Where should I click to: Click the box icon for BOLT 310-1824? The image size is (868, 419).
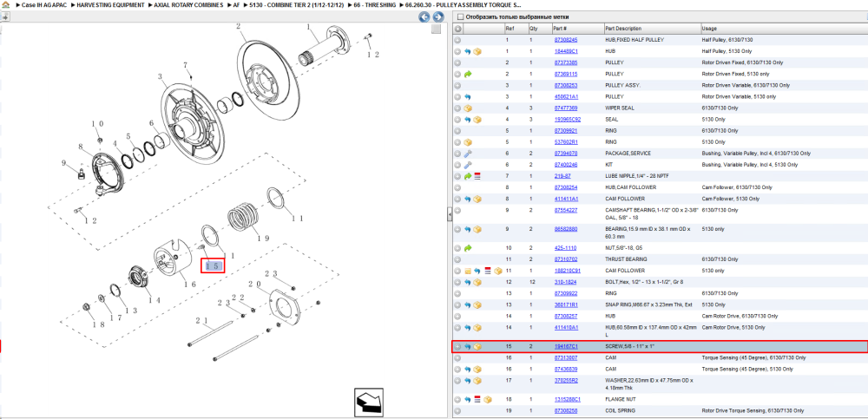point(477,282)
